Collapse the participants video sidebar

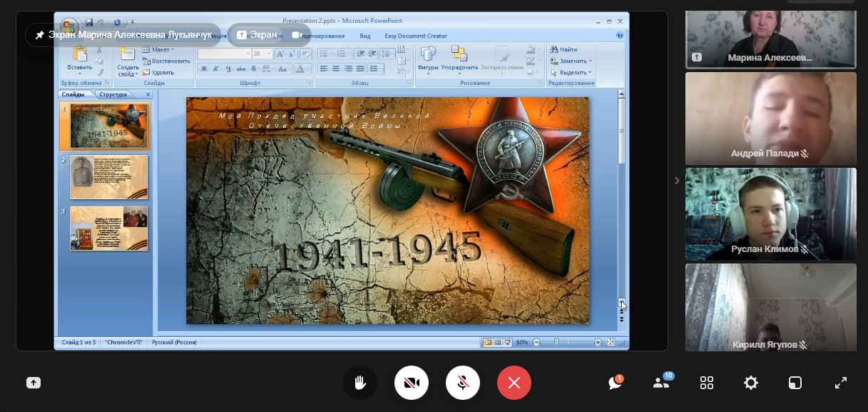point(677,181)
